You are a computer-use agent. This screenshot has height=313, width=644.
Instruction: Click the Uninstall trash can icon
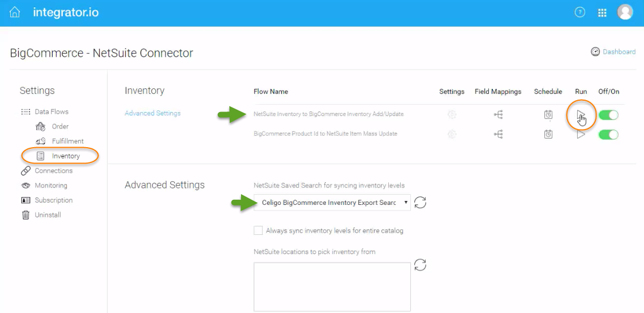pyautogui.click(x=25, y=215)
